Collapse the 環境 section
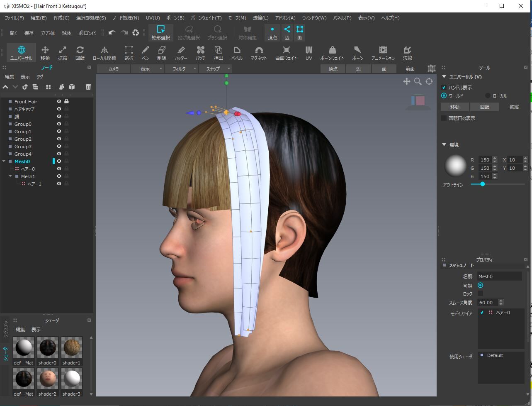The image size is (532, 406). click(x=444, y=145)
